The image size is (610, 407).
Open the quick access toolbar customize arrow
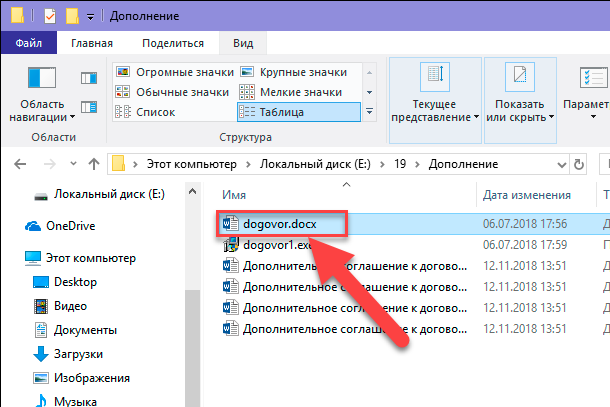(93, 17)
